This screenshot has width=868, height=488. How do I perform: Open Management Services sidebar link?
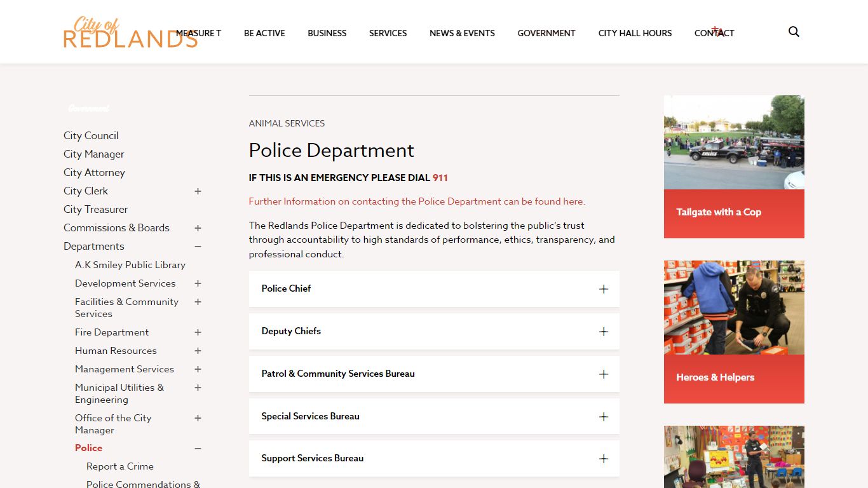pyautogui.click(x=125, y=369)
